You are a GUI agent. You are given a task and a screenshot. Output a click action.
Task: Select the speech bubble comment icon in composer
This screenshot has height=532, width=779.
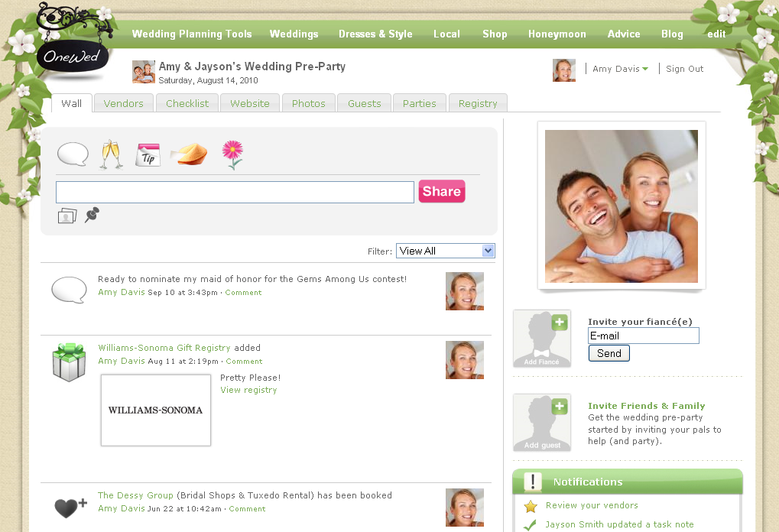click(73, 154)
